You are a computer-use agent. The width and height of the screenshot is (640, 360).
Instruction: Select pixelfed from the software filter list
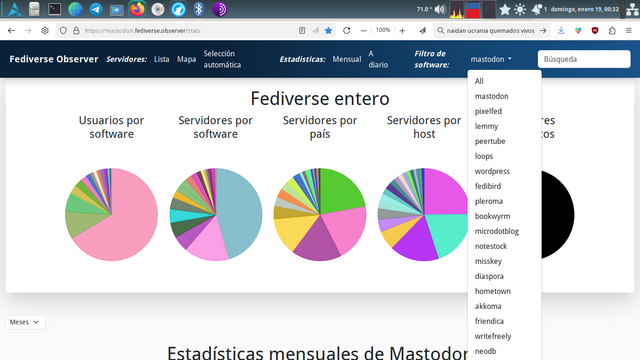(x=488, y=111)
